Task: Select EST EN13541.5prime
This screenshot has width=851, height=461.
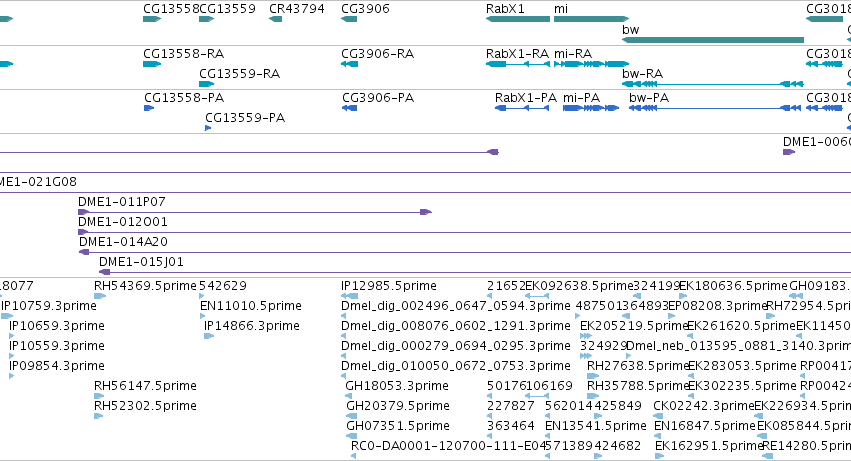Action: [549, 436]
